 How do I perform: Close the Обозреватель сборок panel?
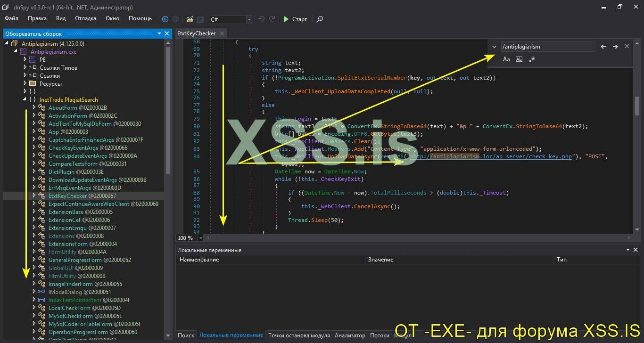[167, 33]
